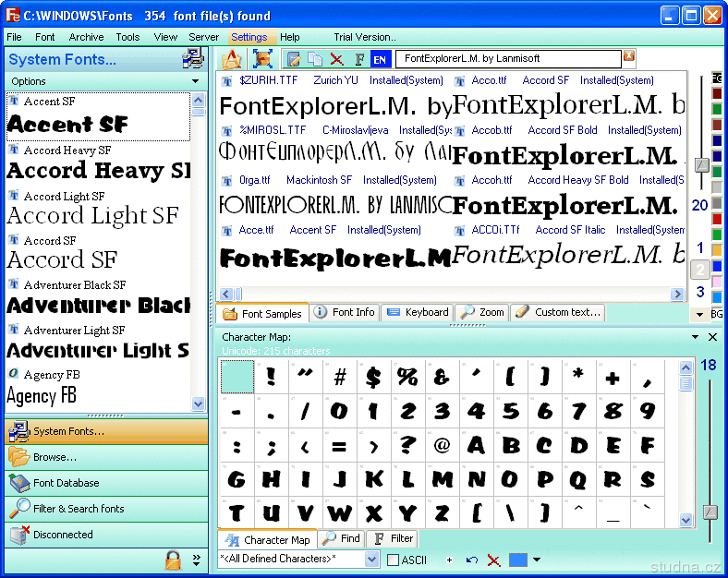
Task: Open the Archive menu
Action: click(86, 37)
